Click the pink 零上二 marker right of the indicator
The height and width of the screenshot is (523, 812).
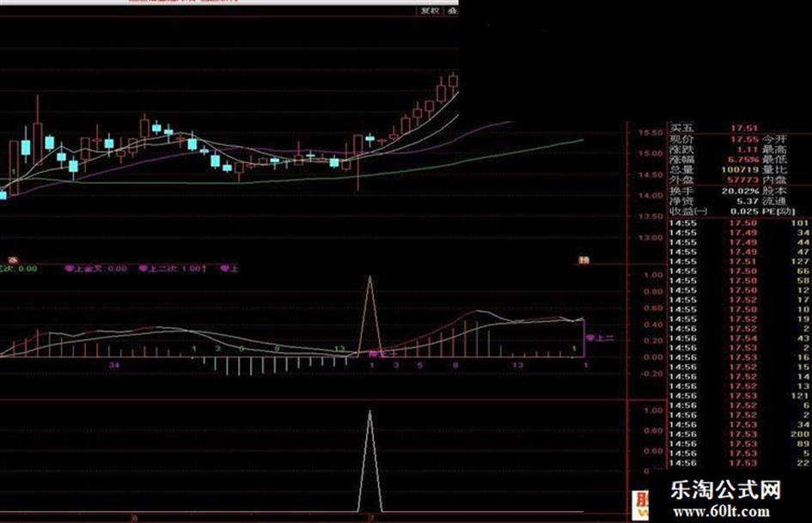click(600, 338)
